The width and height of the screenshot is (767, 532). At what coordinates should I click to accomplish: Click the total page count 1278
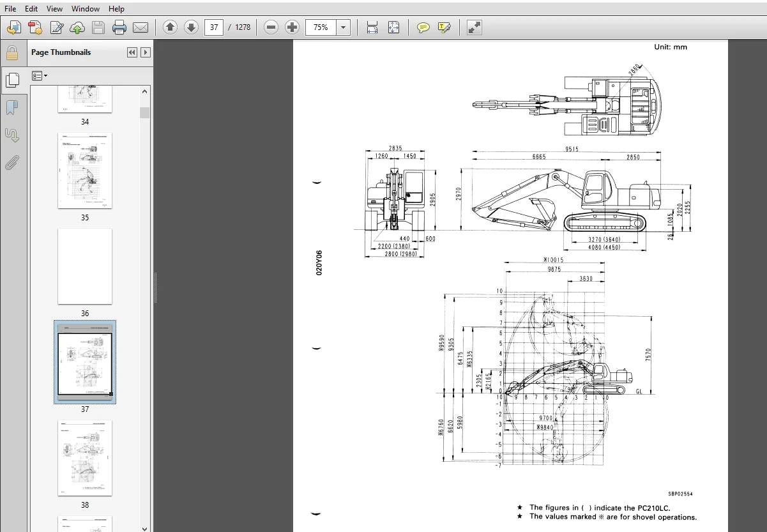243,27
